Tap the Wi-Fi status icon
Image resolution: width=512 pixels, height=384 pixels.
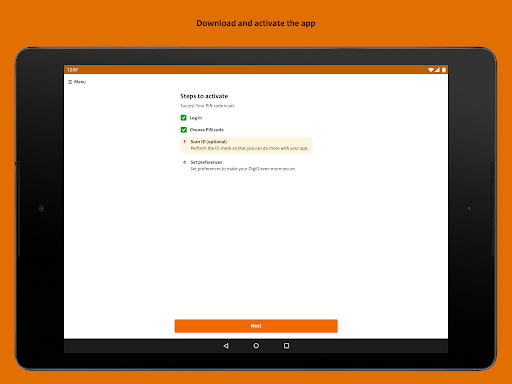(x=431, y=70)
